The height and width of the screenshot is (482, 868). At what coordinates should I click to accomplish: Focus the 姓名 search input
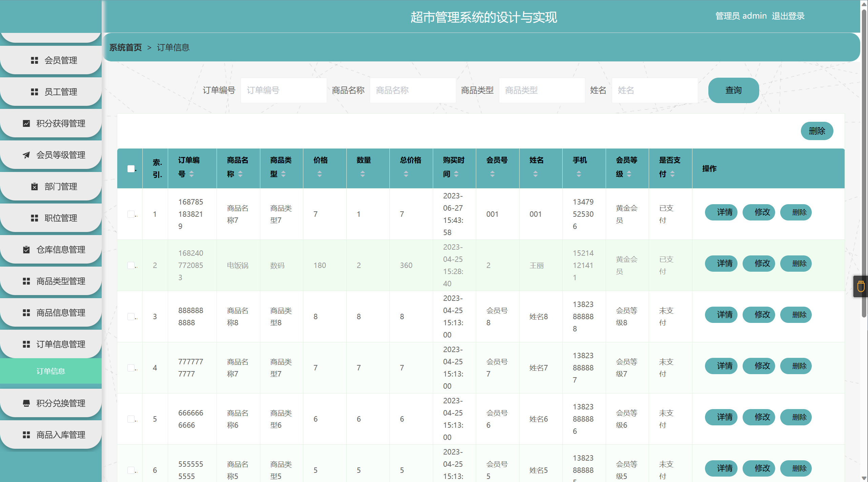click(x=655, y=90)
